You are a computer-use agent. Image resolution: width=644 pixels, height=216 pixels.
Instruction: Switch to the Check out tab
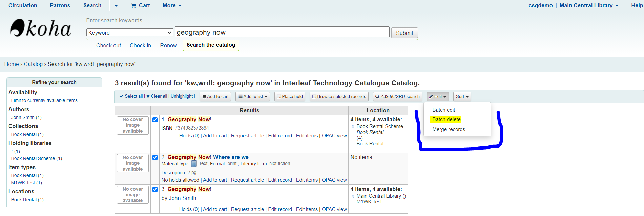108,45
